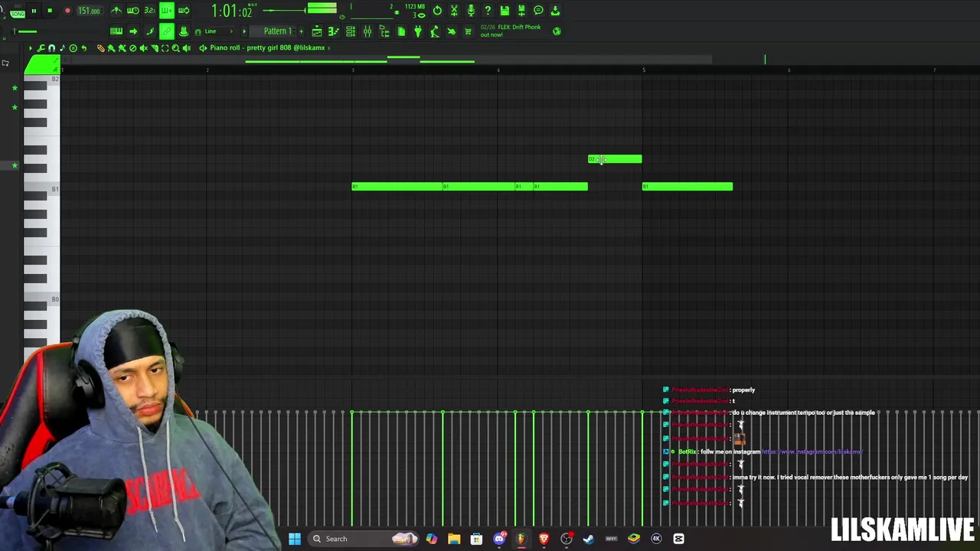Open the FLEX: Drift Phonk news item
The height and width of the screenshot is (551, 980).
pyautogui.click(x=511, y=31)
